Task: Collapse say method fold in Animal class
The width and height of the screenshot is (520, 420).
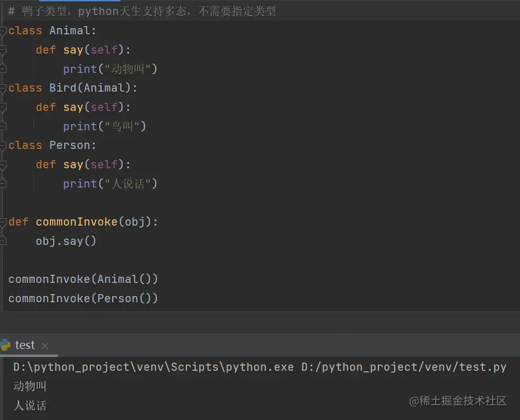Action: point(3,50)
